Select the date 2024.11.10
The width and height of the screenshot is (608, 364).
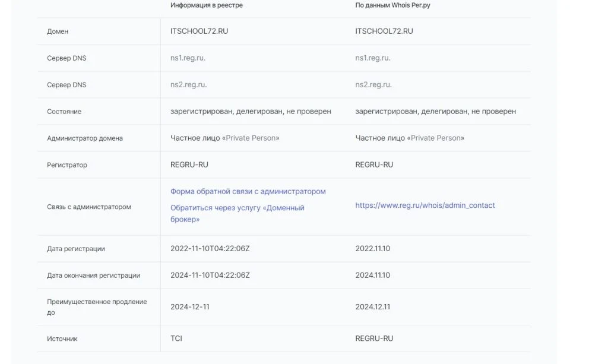pos(373,276)
